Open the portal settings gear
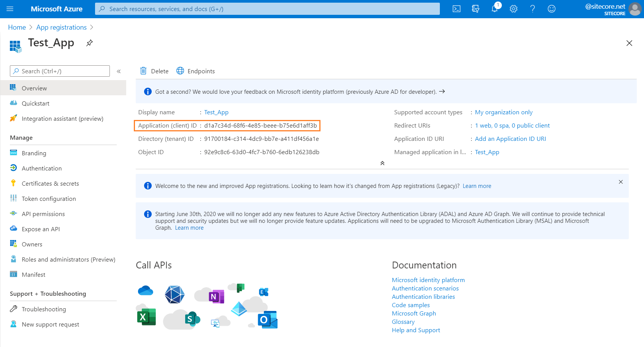Viewport: 644px width, 347px height. tap(514, 9)
